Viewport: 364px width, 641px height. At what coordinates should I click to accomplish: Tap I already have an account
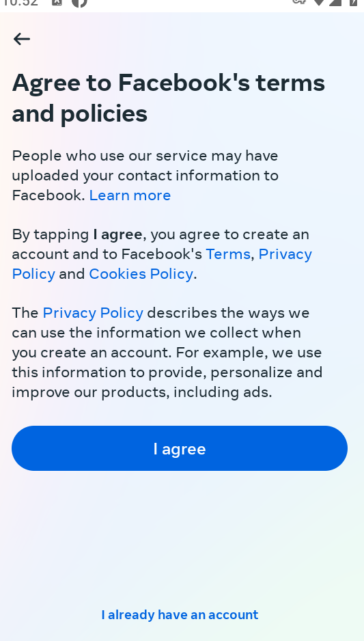coord(180,615)
